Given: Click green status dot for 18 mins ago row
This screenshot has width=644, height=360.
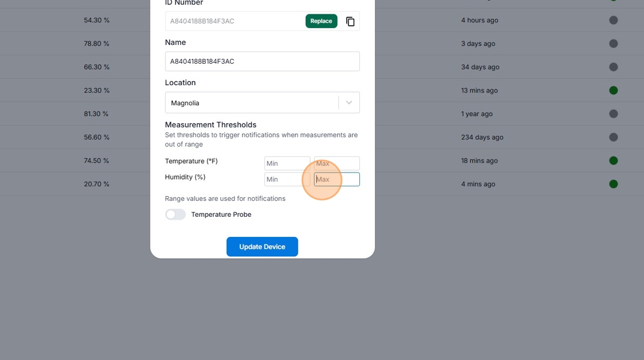Looking at the screenshot, I should (x=613, y=160).
